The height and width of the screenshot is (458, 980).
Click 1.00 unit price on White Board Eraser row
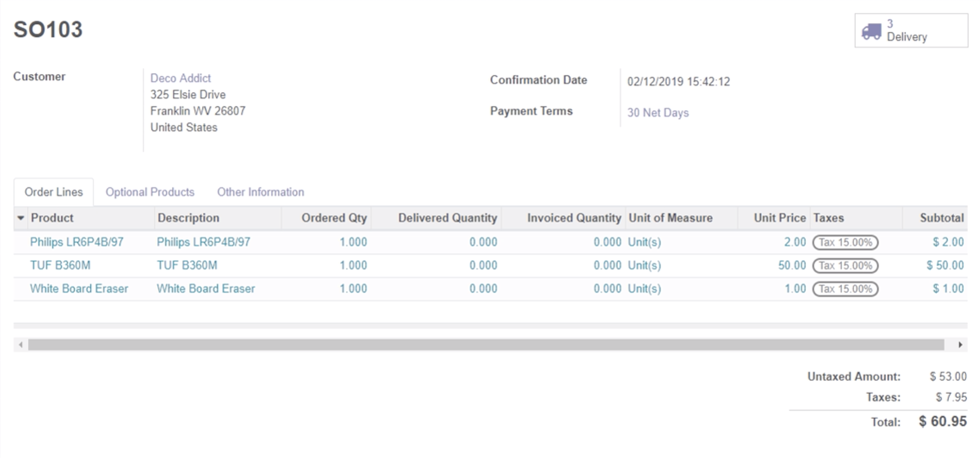coord(795,289)
